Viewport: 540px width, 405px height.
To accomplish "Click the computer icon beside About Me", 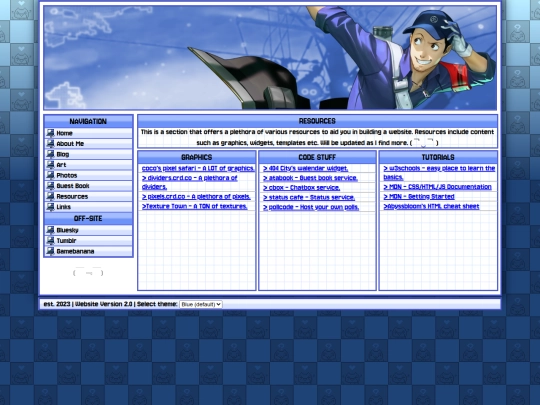I will [x=50, y=144].
